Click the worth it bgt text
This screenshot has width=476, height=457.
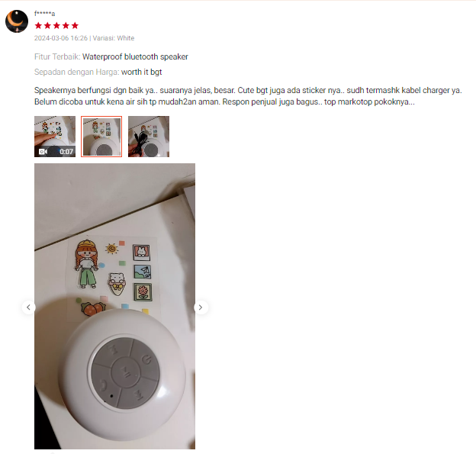(141, 72)
